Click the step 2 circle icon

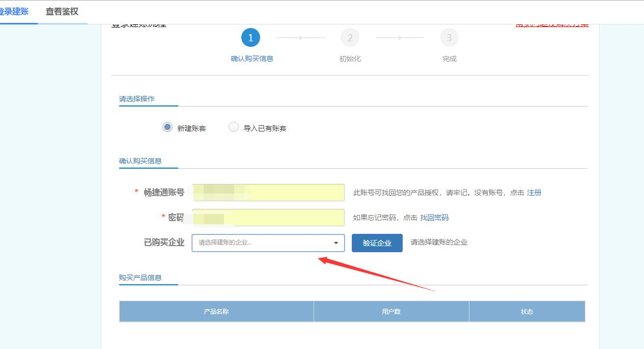pos(350,38)
